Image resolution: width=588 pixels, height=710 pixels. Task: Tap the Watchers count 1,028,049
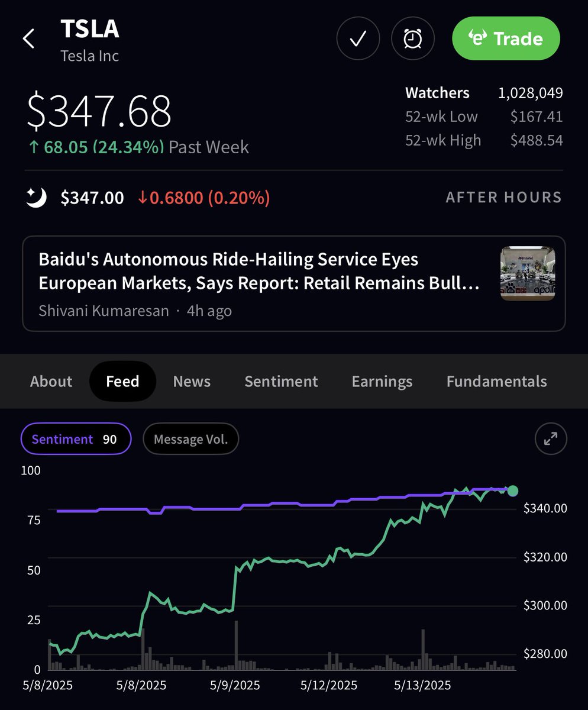click(x=529, y=93)
